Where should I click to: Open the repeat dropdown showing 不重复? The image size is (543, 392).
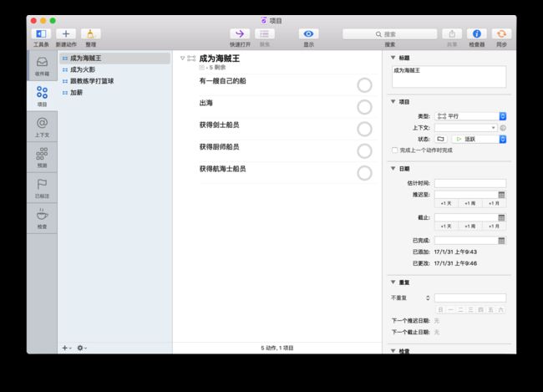tap(411, 298)
